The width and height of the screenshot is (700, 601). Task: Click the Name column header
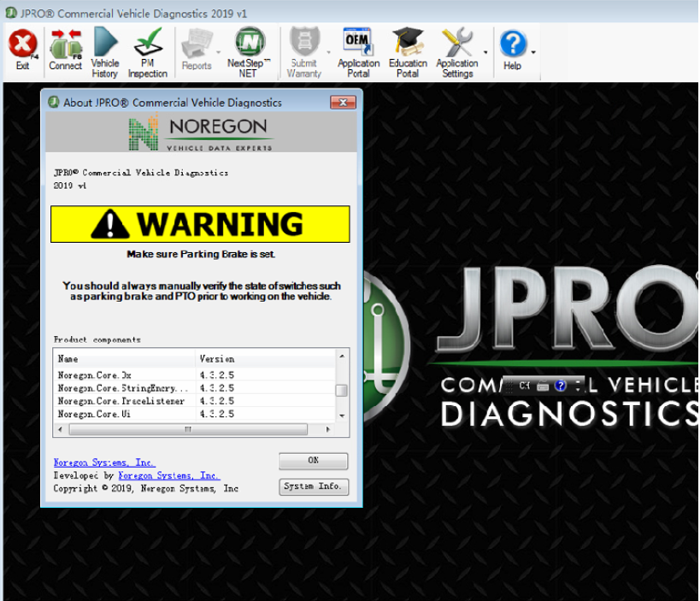coord(124,358)
